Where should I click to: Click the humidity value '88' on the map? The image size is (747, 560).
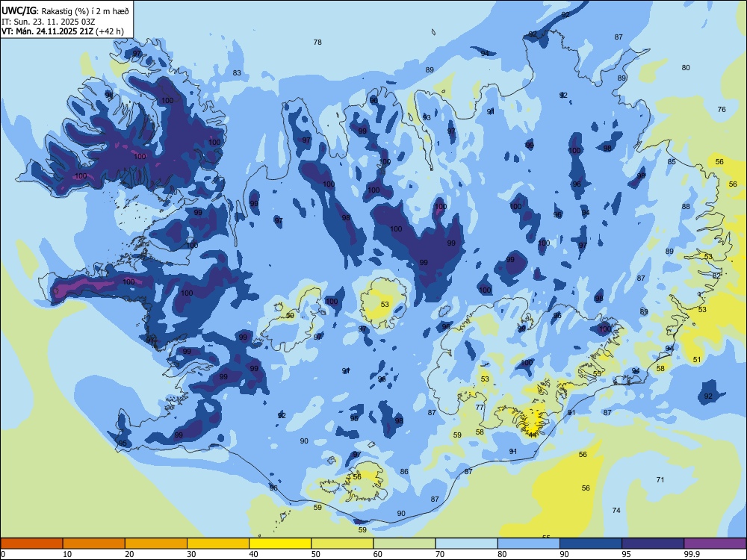(686, 207)
